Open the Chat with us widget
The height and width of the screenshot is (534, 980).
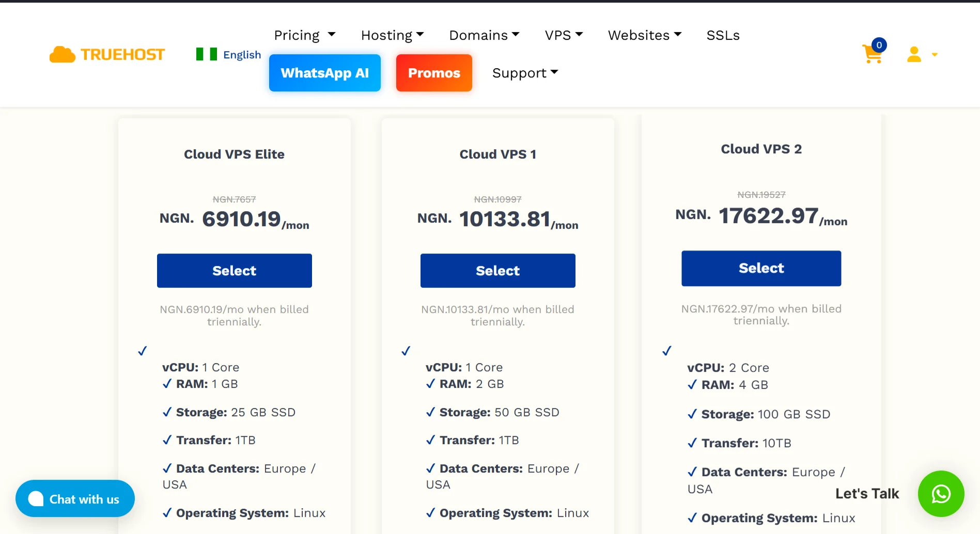click(x=75, y=499)
